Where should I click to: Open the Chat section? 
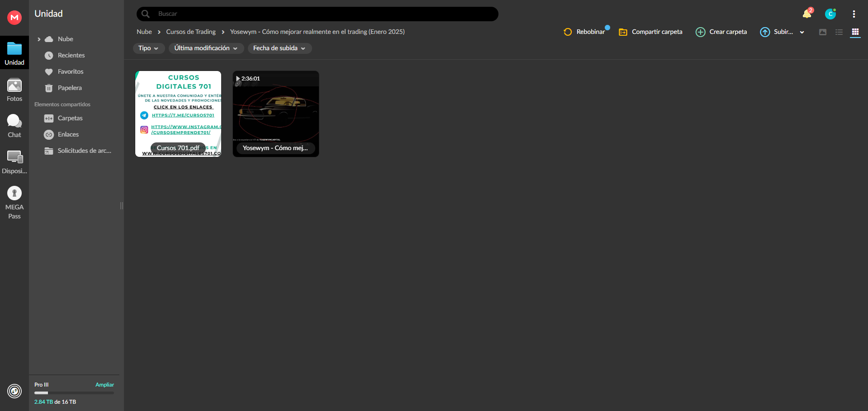click(14, 126)
